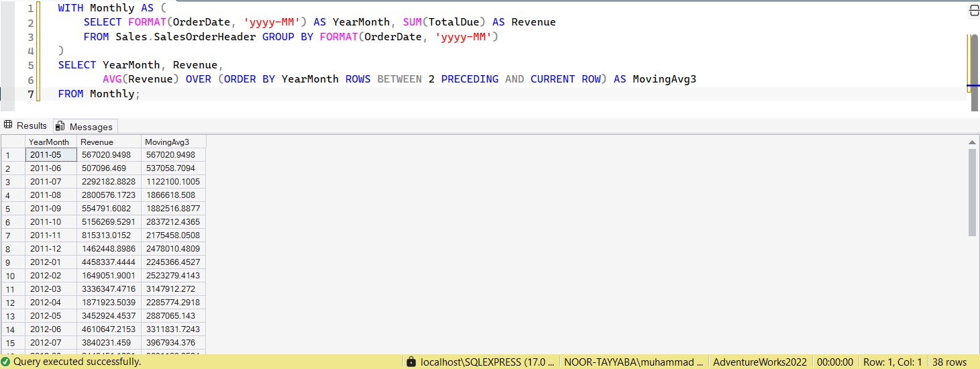
Task: Click Revenue cell 3336347.4716
Action: (x=108, y=289)
